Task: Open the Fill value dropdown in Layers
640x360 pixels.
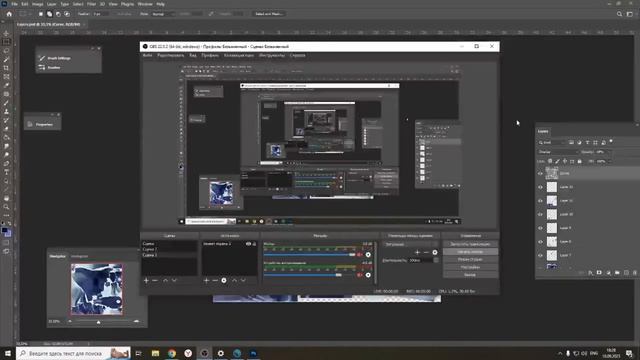Action: [610, 162]
